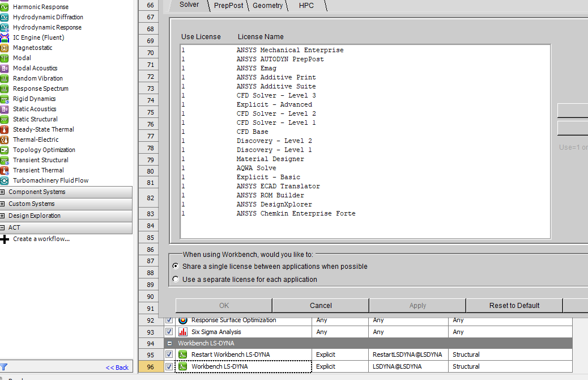Select the Modal analysis icon
Viewport: 588px width, 380px height.
point(4,58)
